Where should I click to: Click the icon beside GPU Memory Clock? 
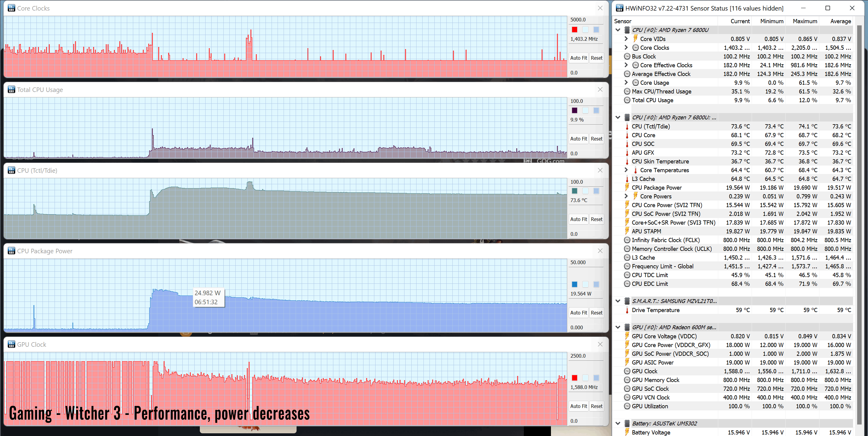click(x=627, y=380)
